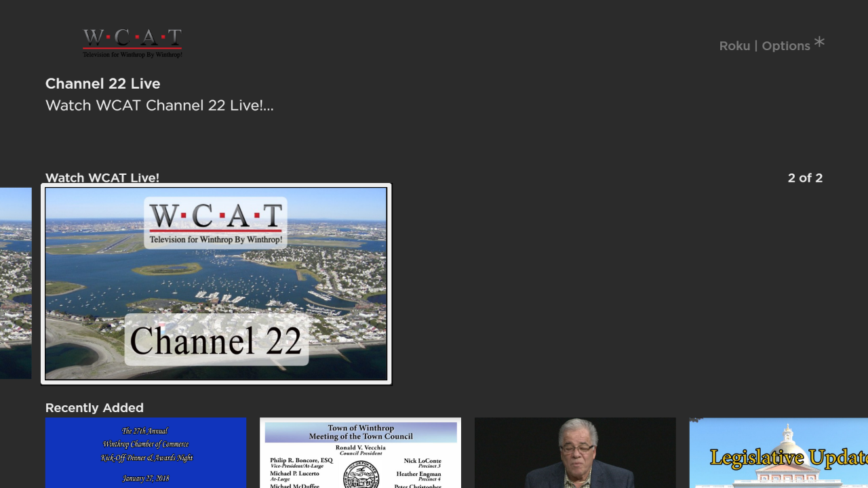This screenshot has width=868, height=488.
Task: Select the interview video with the man in glasses
Action: tap(575, 453)
